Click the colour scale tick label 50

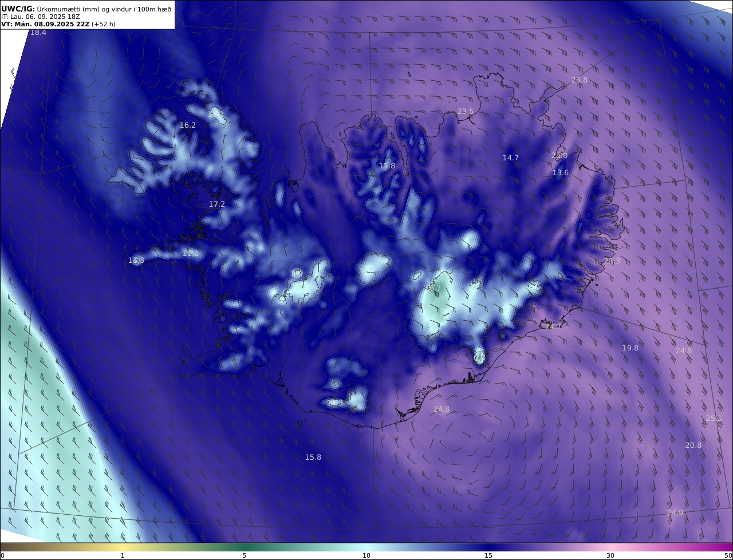pyautogui.click(x=728, y=555)
